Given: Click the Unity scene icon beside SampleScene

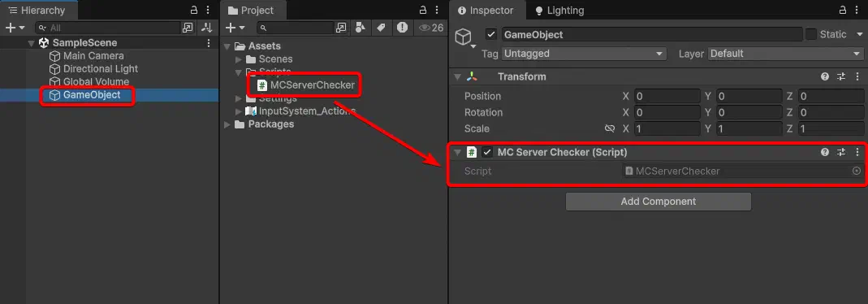Looking at the screenshot, I should (x=44, y=43).
